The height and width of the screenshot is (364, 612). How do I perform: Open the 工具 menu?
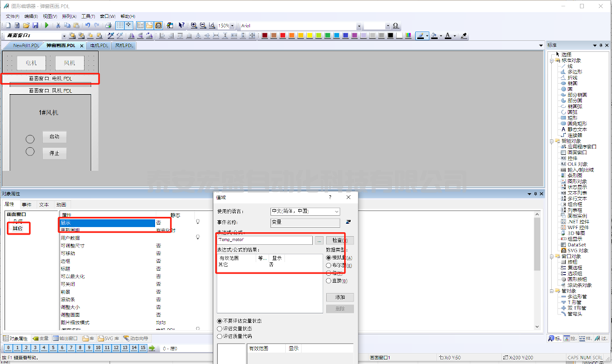coord(88,16)
